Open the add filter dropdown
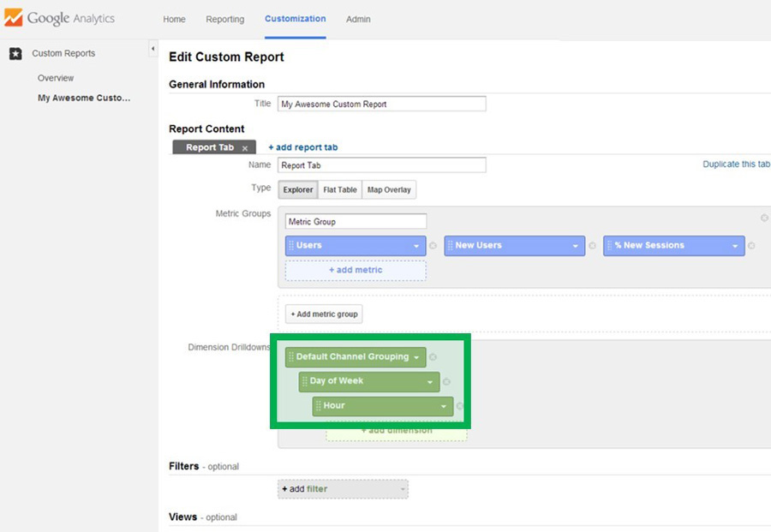Screen dimensions: 771x532 point(343,489)
